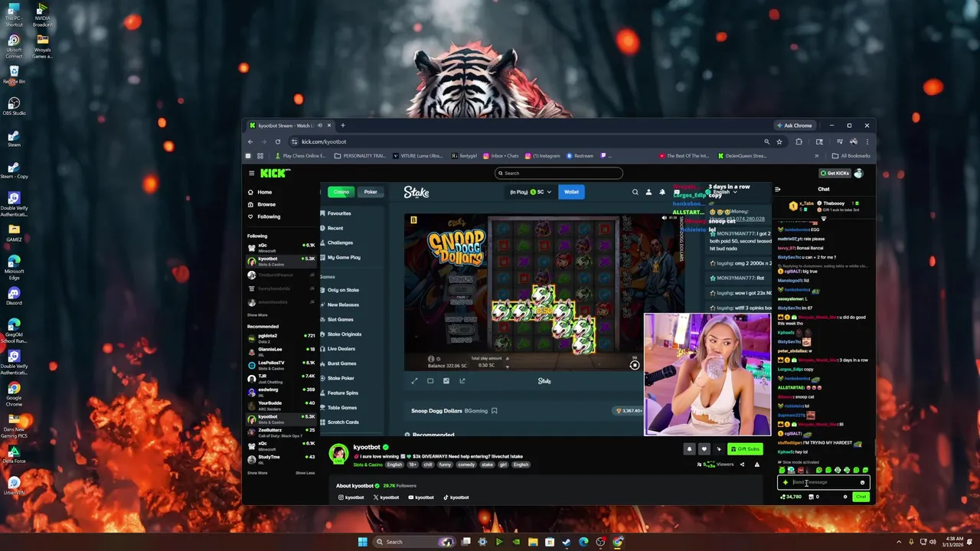This screenshot has height=551, width=980.
Task: Click Show More under Following list
Action: pyautogui.click(x=257, y=315)
